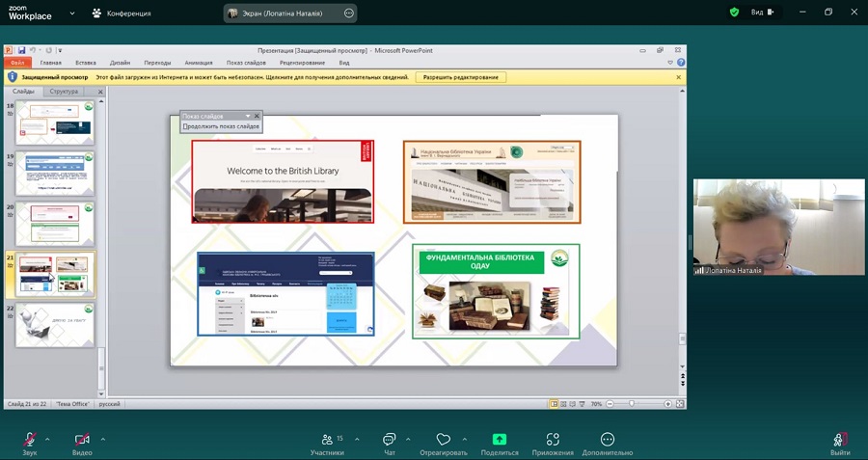Click the Фундаментальна бібліотека ОДАУ image

click(x=496, y=291)
